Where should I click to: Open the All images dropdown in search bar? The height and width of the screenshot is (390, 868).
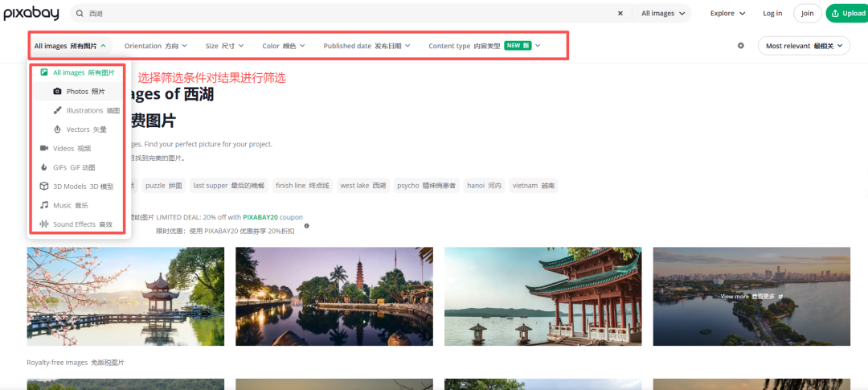pyautogui.click(x=663, y=14)
